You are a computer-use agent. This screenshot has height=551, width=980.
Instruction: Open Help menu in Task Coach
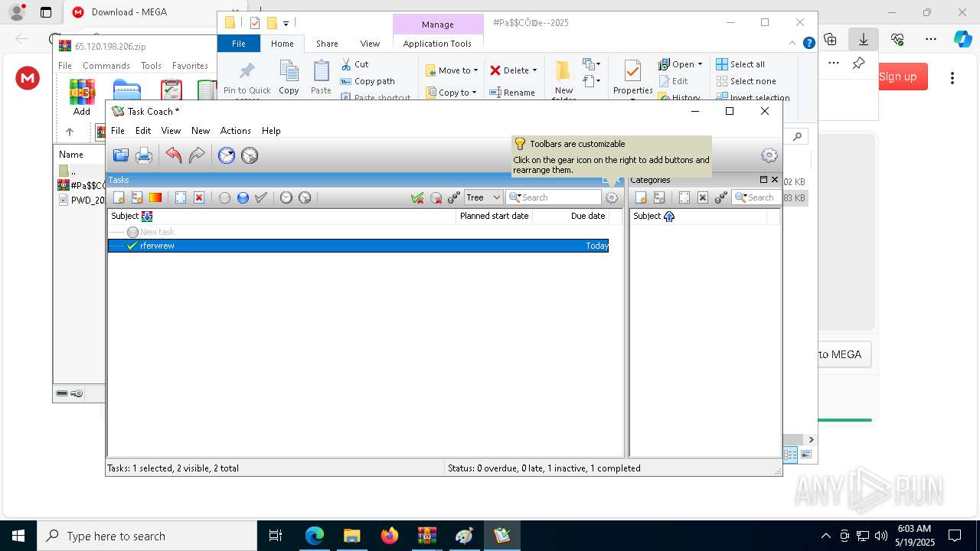(x=271, y=131)
